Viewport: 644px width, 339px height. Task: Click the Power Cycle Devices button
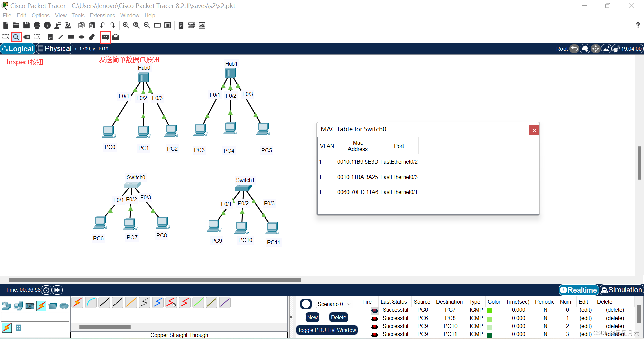(x=46, y=290)
